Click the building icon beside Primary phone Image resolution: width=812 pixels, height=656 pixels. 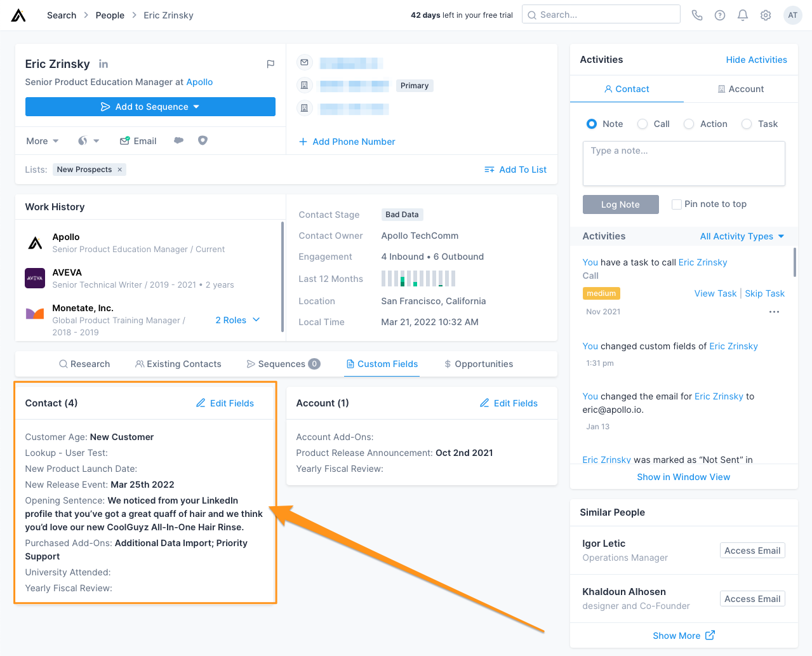tap(304, 85)
